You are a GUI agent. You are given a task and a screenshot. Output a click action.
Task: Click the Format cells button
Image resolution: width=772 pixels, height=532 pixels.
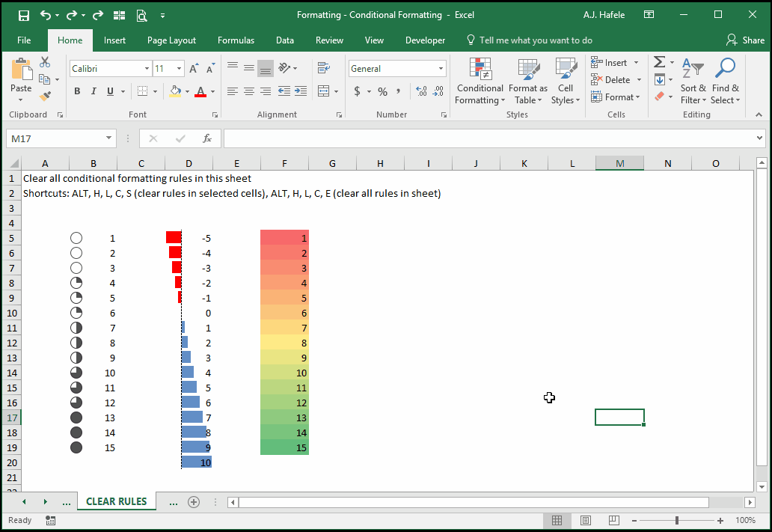(616, 97)
